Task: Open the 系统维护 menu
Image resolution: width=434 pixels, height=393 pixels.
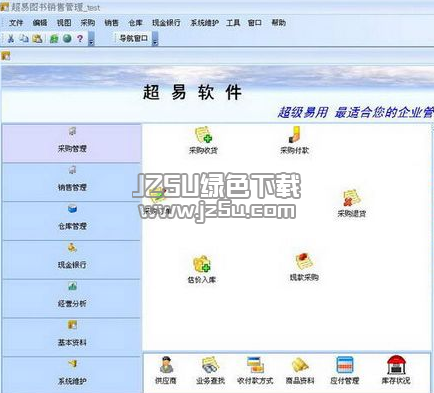Action: [x=204, y=23]
